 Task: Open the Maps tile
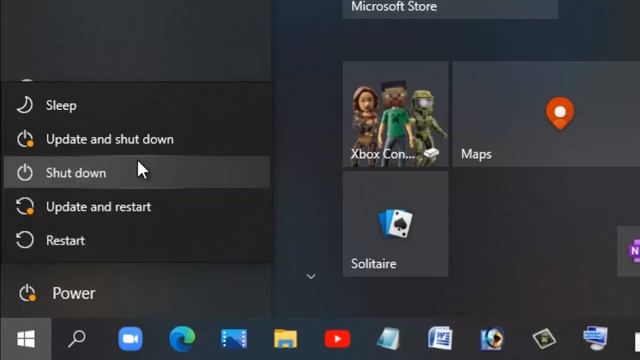click(546, 114)
